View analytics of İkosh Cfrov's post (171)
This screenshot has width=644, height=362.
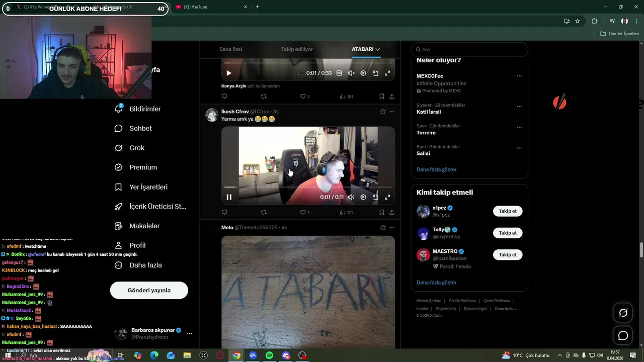(346, 212)
